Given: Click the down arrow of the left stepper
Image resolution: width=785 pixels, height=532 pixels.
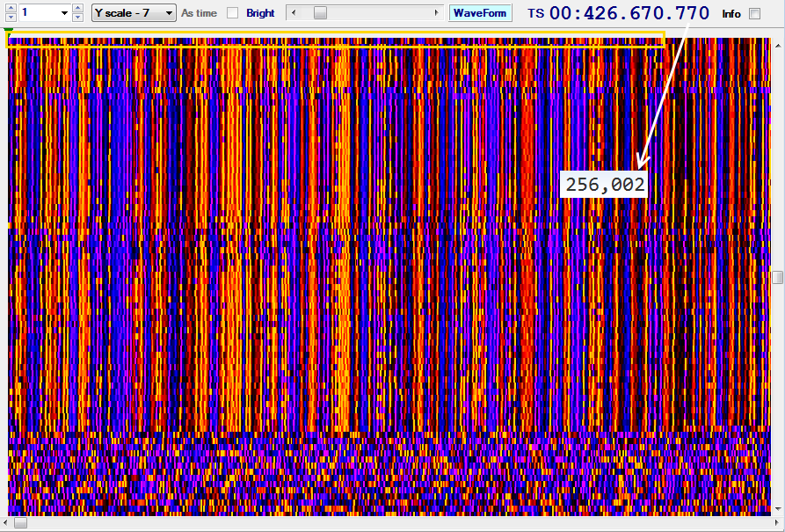Looking at the screenshot, I should [x=11, y=17].
